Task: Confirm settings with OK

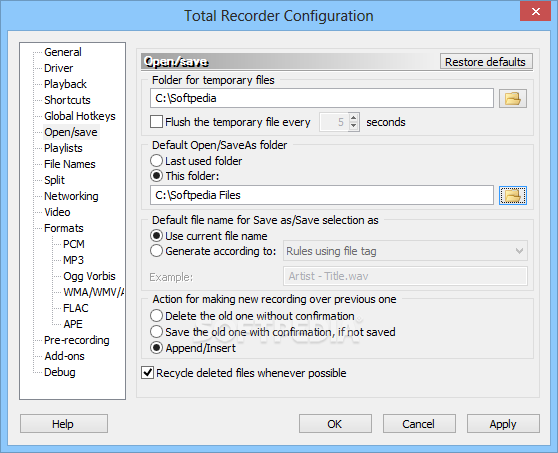Action: [335, 423]
